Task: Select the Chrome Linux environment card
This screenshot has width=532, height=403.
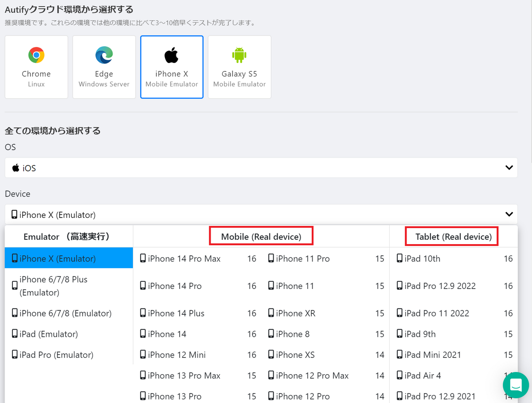Action: 36,67
